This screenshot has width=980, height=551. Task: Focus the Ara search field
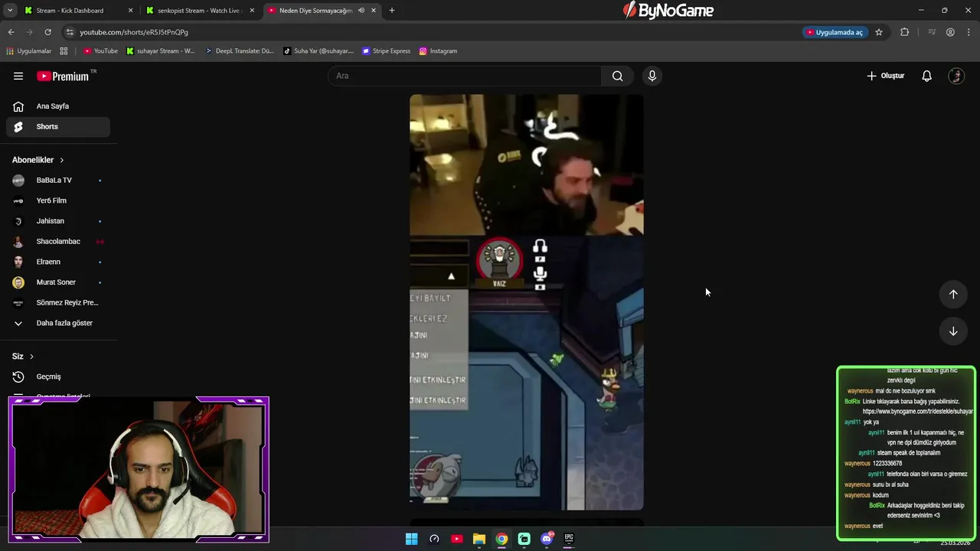pos(465,76)
